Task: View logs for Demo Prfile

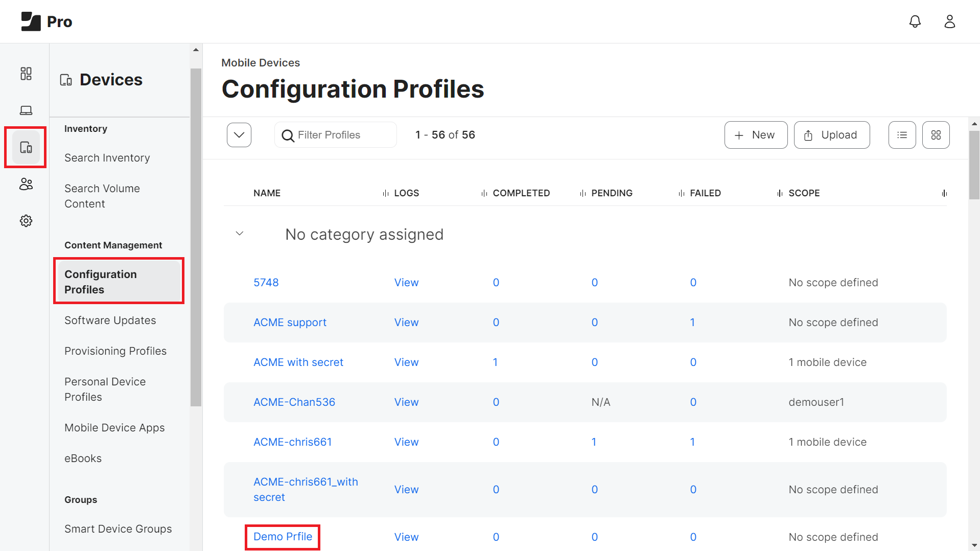Action: coord(406,537)
